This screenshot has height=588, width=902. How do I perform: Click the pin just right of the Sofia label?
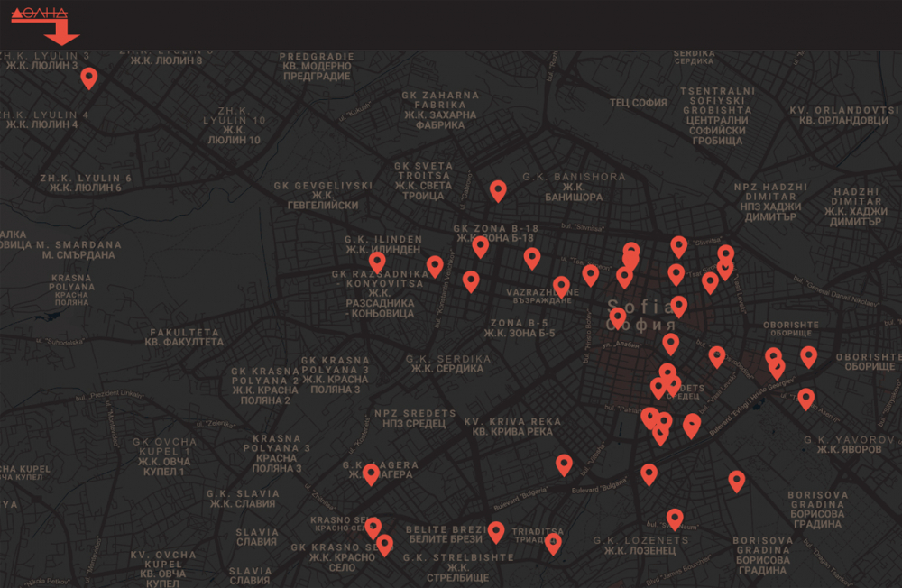pyautogui.click(x=679, y=307)
